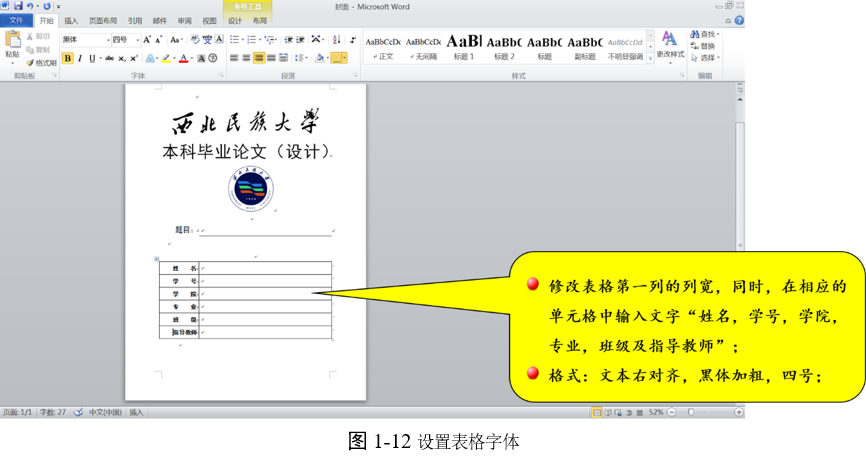
Task: Switch to 页面布局 Page Layout tab
Action: 103,21
